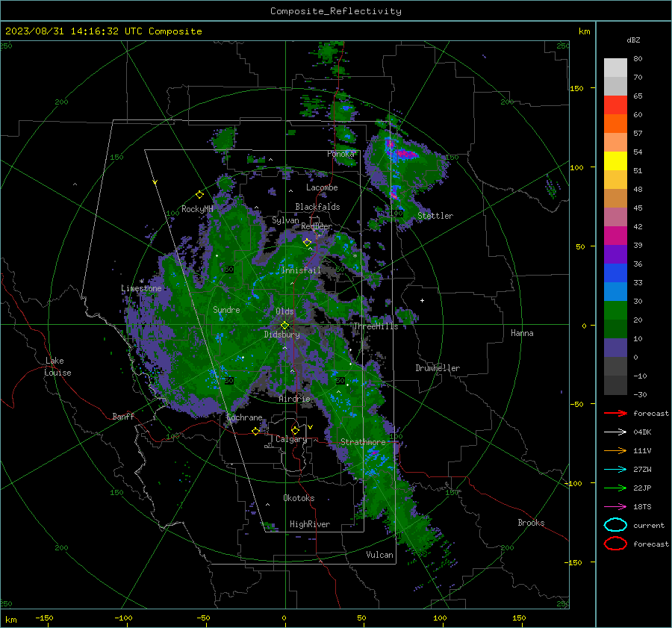
Task: Click the RockyMH label
Action: [196, 209]
